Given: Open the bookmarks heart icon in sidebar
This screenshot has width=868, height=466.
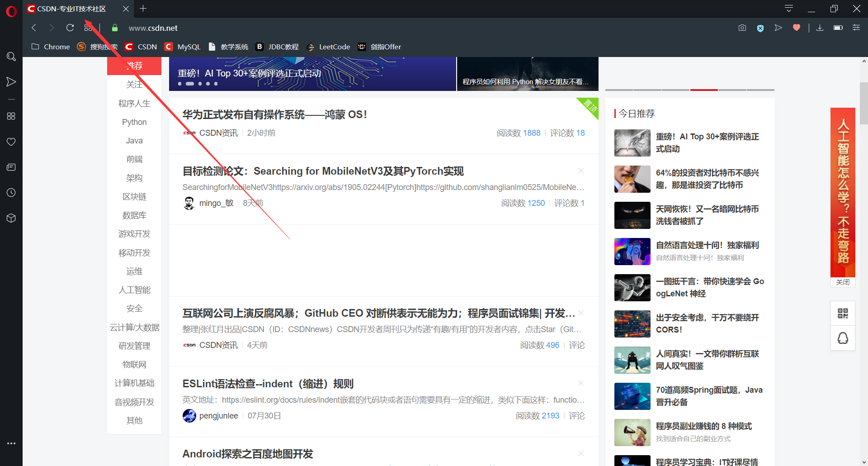Looking at the screenshot, I should click(11, 142).
